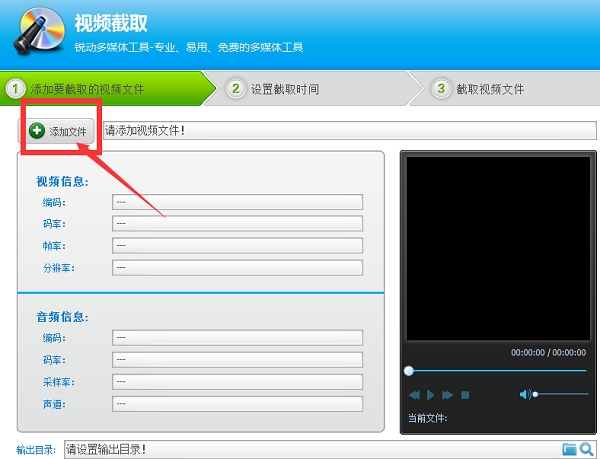Click the 添加文件 add file button
The image size is (600, 459).
(x=57, y=131)
